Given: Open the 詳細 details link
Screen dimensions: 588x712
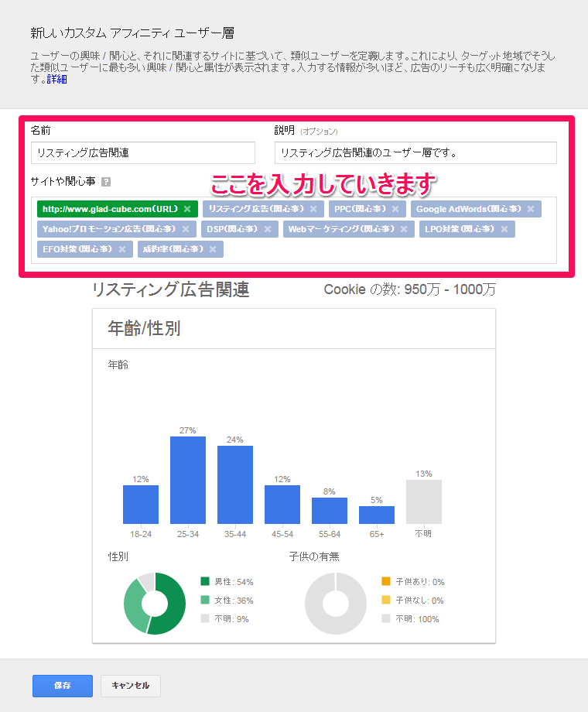Looking at the screenshot, I should coord(56,79).
